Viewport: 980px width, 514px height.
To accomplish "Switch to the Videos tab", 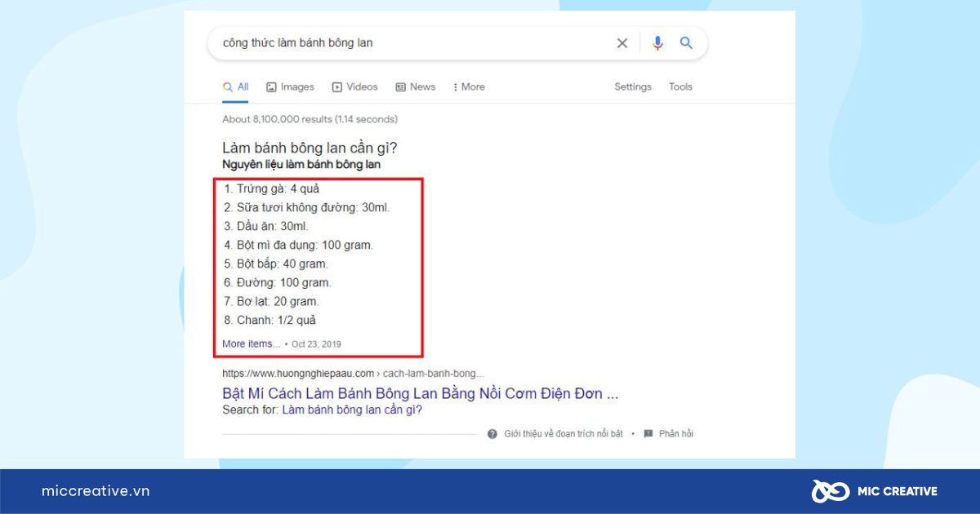I will [354, 87].
